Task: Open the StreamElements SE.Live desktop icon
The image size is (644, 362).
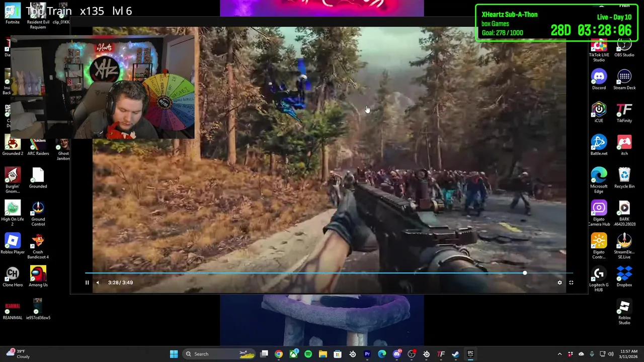Action: click(624, 247)
